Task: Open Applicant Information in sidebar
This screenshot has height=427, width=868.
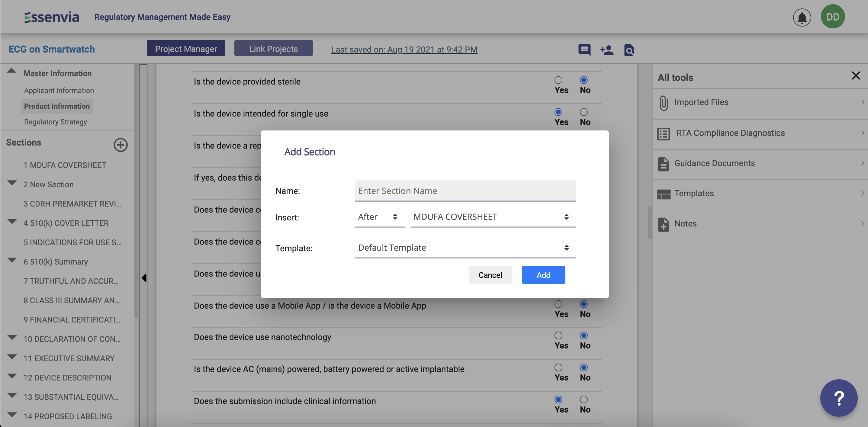Action: click(59, 90)
